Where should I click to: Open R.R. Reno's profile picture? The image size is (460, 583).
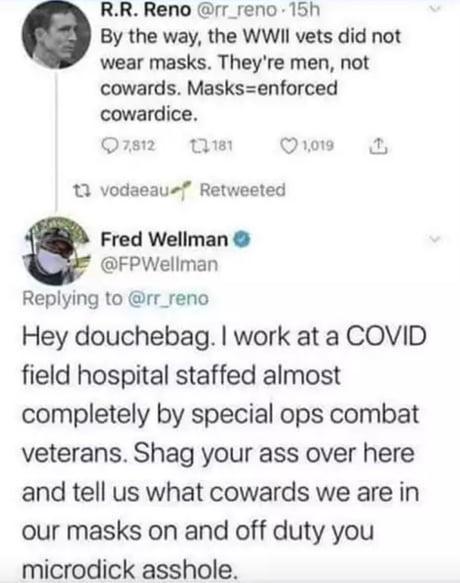click(x=56, y=35)
